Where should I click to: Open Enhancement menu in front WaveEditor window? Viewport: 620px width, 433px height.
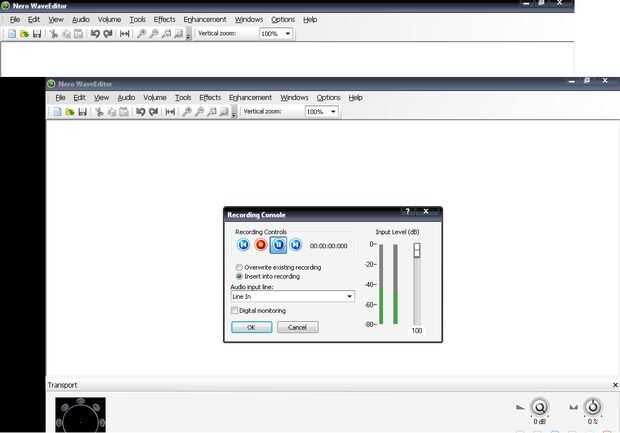250,98
